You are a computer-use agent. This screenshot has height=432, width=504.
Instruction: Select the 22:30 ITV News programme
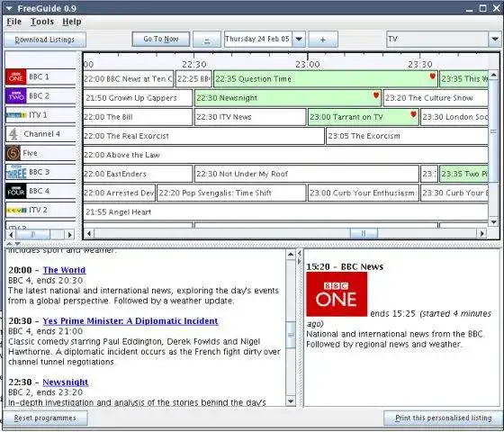[250, 117]
